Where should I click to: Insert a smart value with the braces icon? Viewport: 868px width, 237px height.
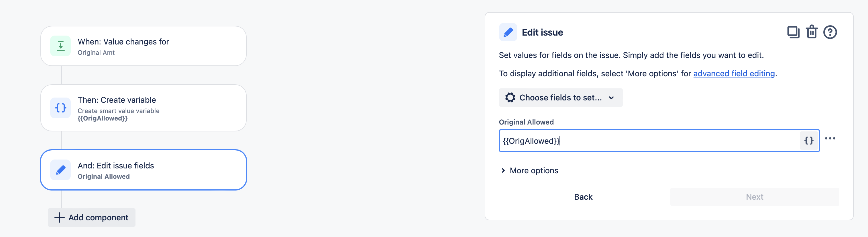[809, 140]
